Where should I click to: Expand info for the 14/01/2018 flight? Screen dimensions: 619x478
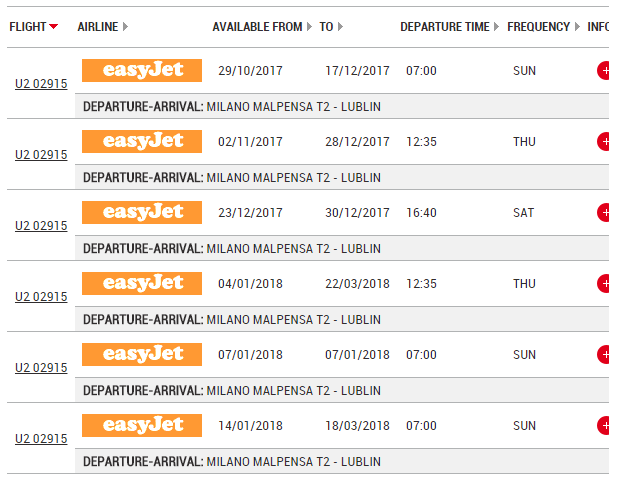[604, 426]
